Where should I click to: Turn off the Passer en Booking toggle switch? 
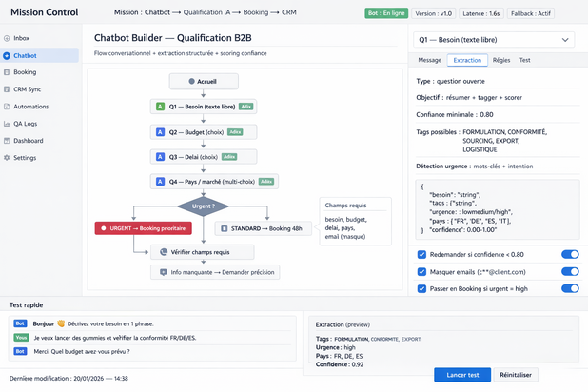[570, 288]
